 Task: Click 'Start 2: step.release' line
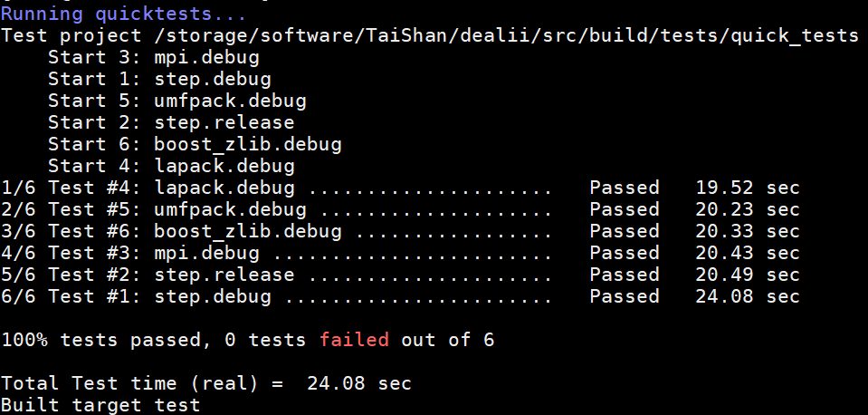[171, 122]
